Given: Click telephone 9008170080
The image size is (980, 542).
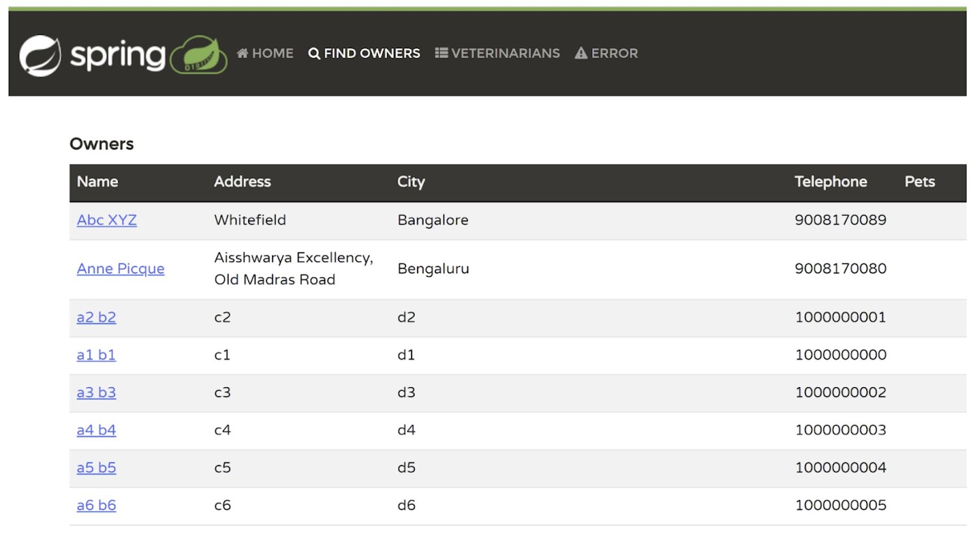Looking at the screenshot, I should point(840,269).
